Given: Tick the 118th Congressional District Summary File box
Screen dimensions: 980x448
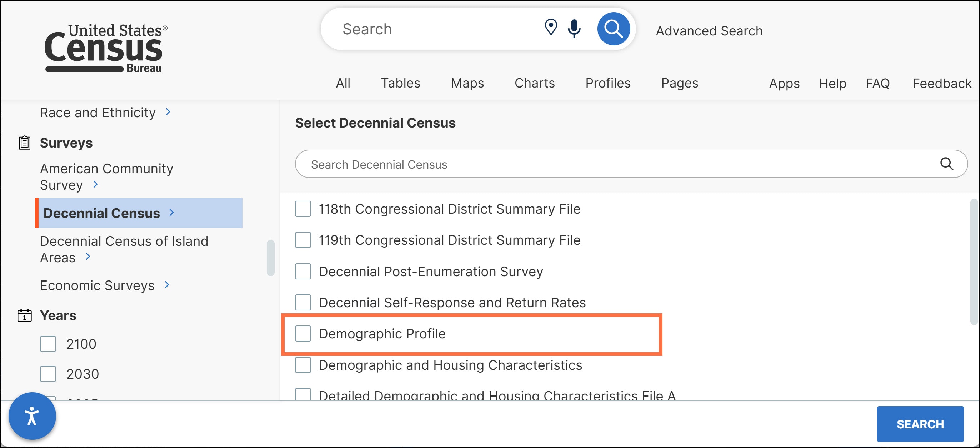Looking at the screenshot, I should [303, 209].
